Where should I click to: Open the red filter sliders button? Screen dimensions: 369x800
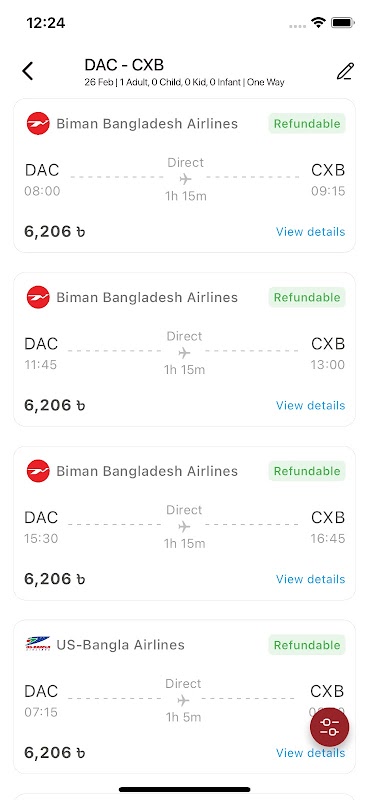pyautogui.click(x=330, y=728)
